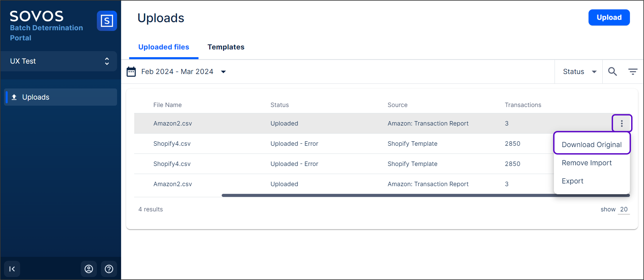Image resolution: width=644 pixels, height=280 pixels.
Task: Click the Sovos S logo icon
Action: pyautogui.click(x=107, y=21)
